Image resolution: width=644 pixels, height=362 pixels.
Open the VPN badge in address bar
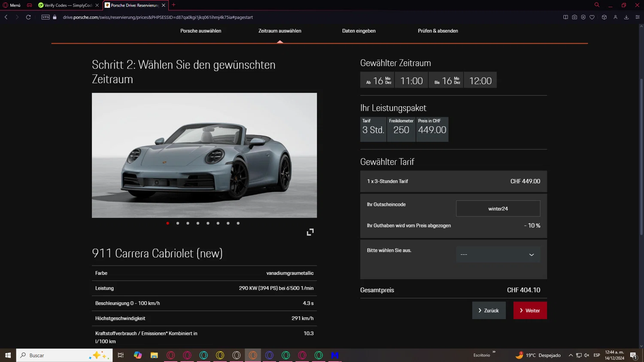click(46, 17)
